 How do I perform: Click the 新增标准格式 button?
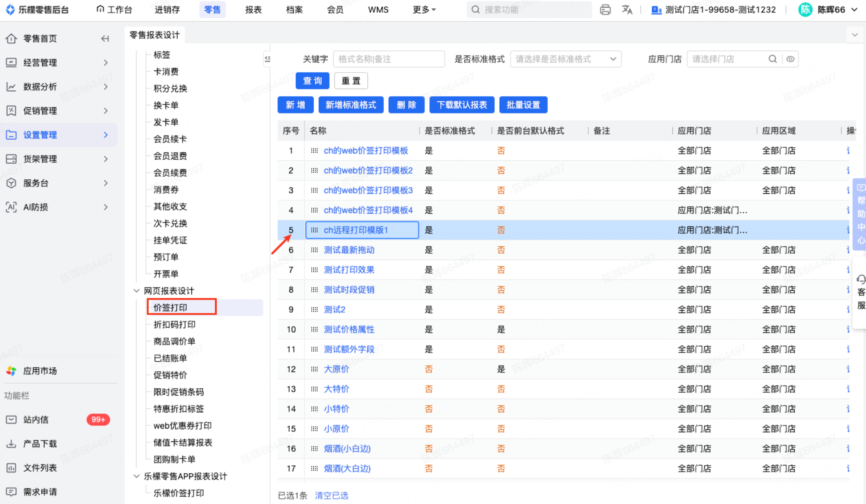(x=351, y=105)
